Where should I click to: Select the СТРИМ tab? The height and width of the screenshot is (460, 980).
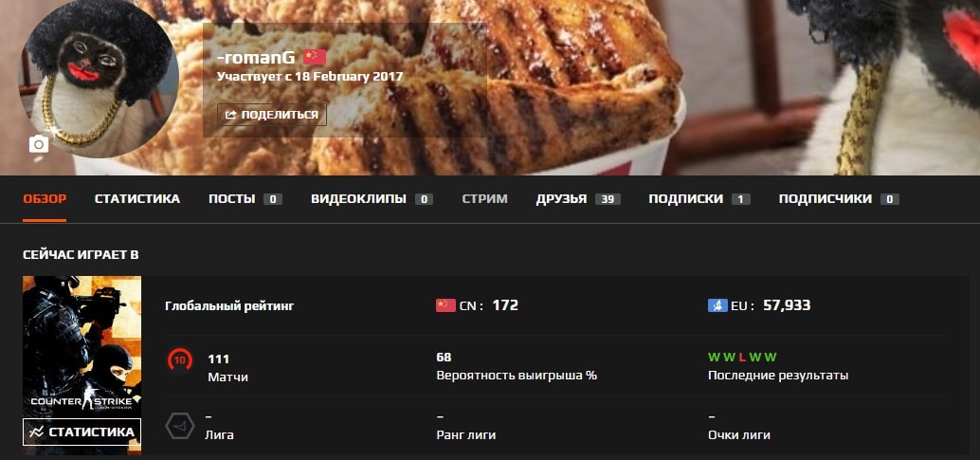(484, 199)
